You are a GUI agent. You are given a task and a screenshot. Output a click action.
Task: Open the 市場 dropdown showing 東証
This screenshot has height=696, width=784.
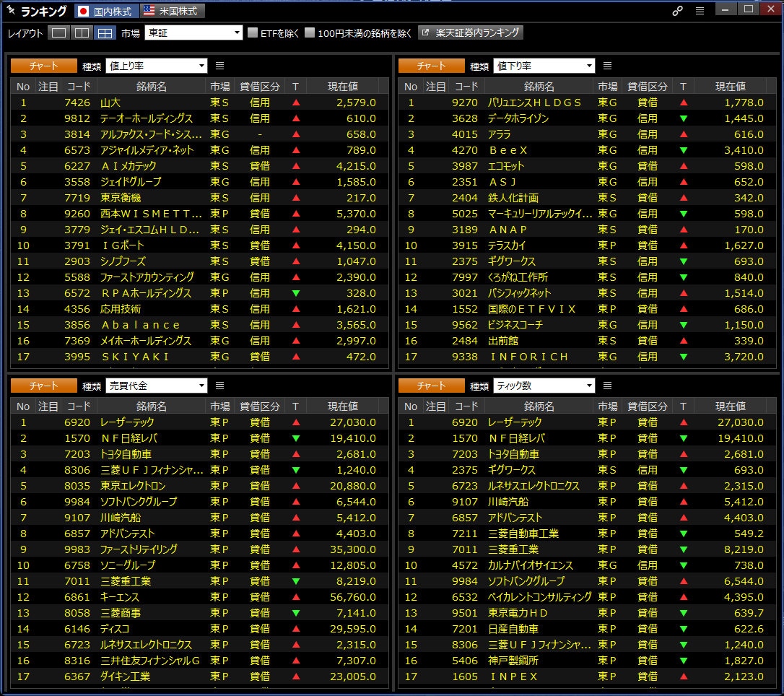point(193,33)
